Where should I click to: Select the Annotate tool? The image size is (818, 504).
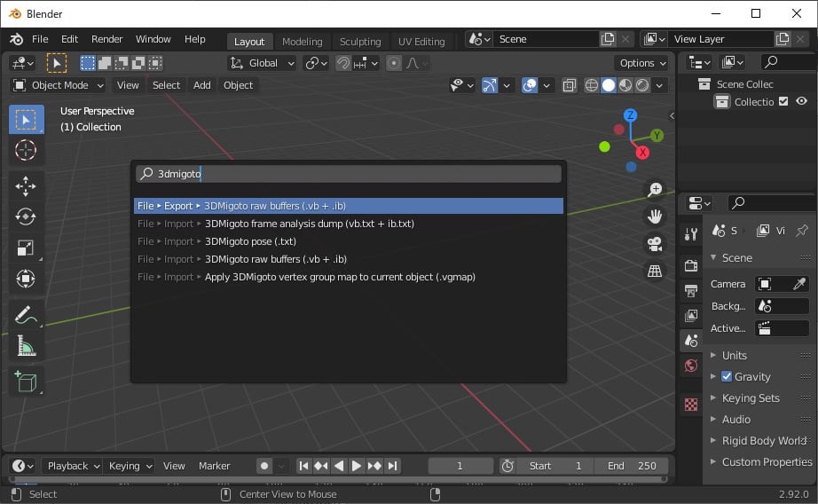tap(26, 315)
